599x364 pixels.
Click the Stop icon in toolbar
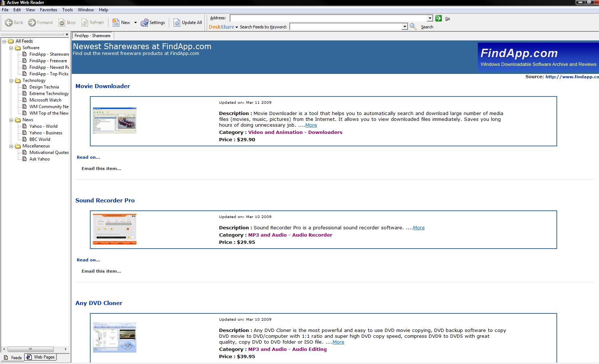(62, 23)
